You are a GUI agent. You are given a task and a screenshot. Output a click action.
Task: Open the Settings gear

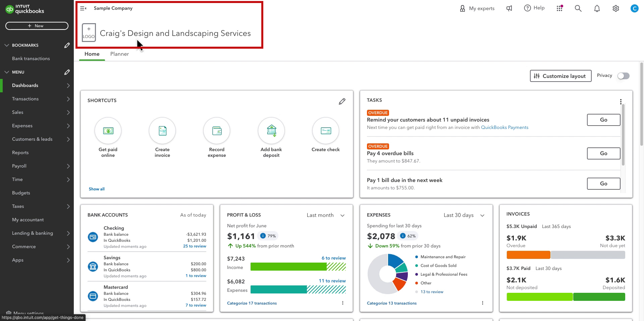(x=615, y=8)
